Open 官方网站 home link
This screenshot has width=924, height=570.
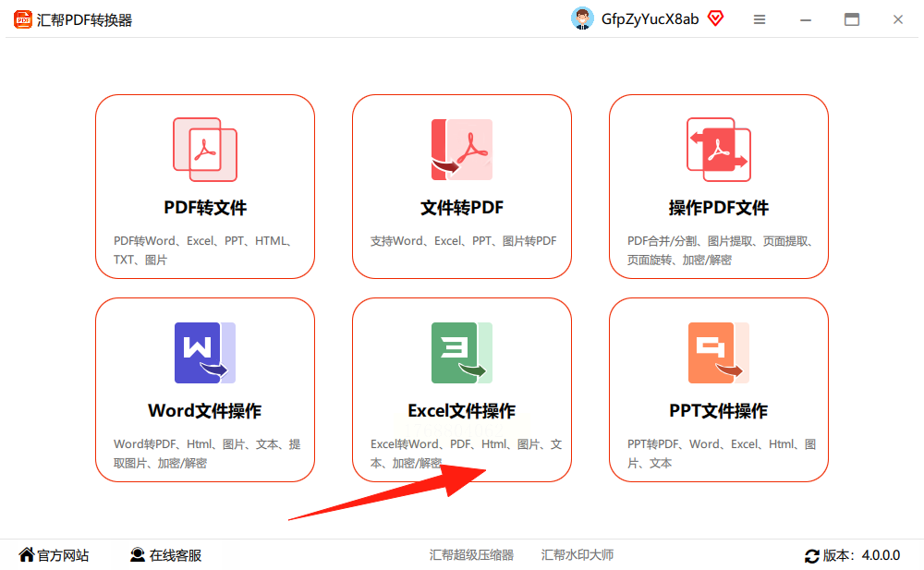(x=54, y=555)
